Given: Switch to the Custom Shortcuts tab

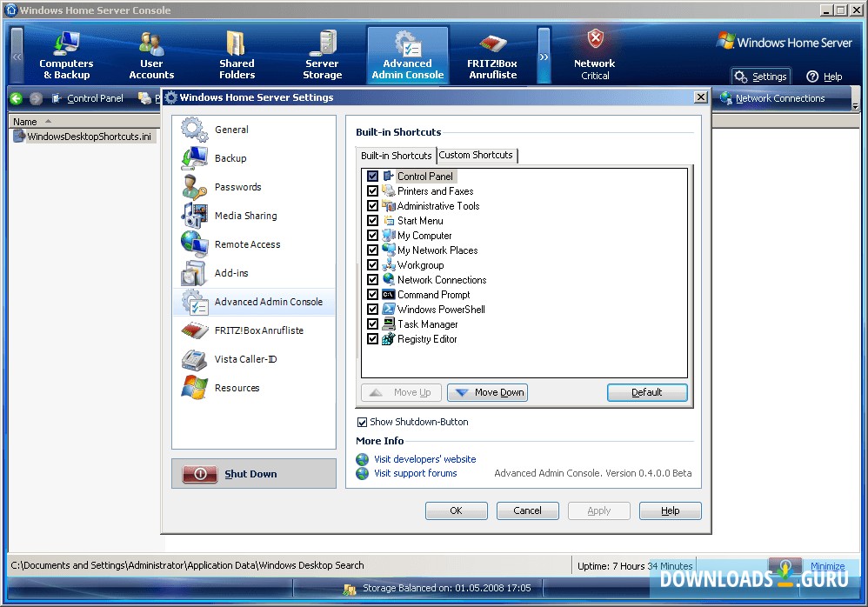Looking at the screenshot, I should point(476,155).
